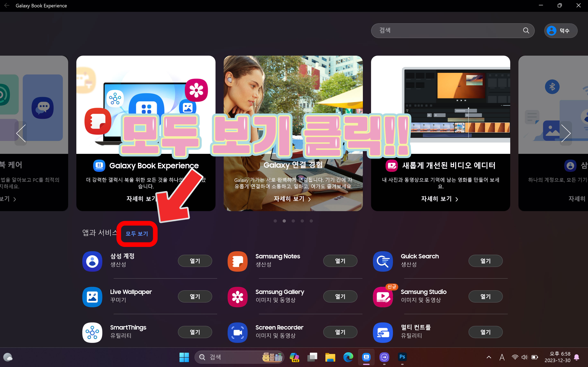Viewport: 588px width, 367px height.
Task: Go back using the top-left arrow
Action: tap(7, 5)
